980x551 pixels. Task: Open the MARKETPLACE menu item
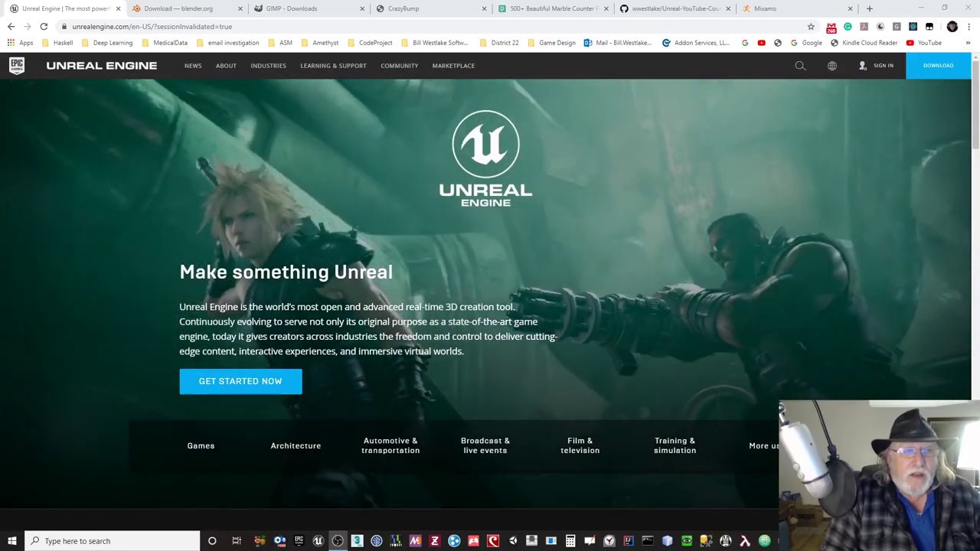[x=453, y=66]
